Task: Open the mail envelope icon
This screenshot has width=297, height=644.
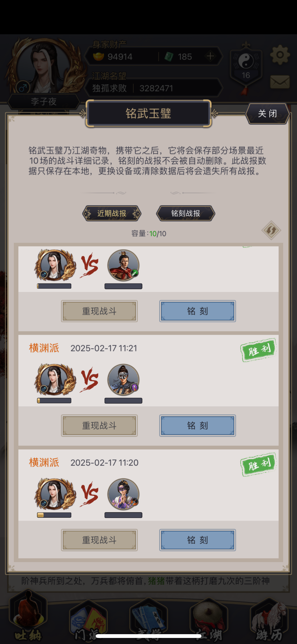Action: pos(280,82)
